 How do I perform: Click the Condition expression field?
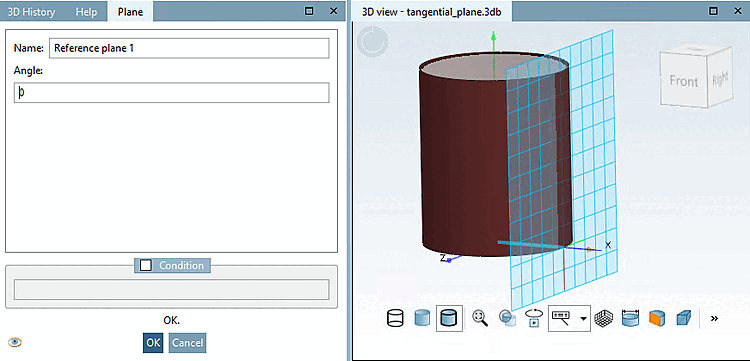pyautogui.click(x=171, y=289)
